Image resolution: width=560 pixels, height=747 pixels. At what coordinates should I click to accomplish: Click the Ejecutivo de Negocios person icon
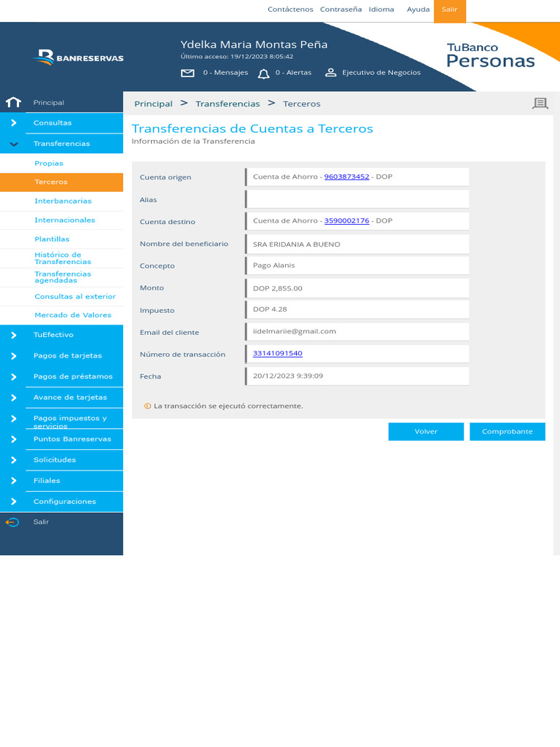[x=330, y=72]
